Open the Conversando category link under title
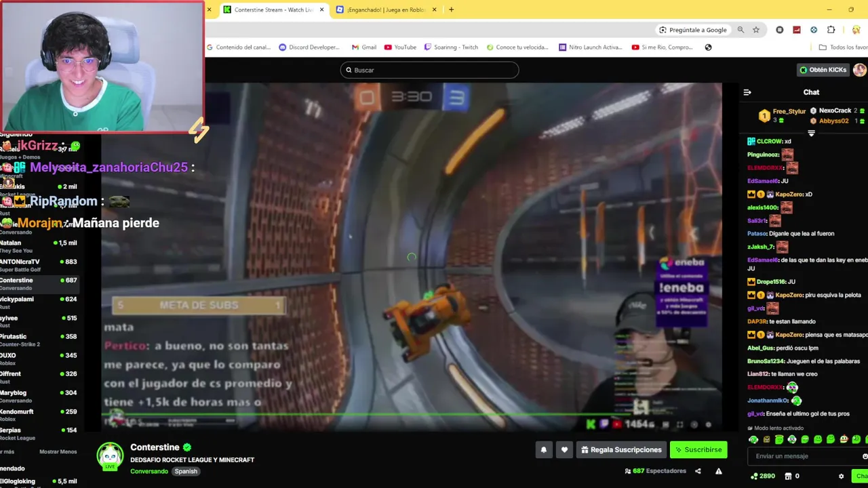Image resolution: width=868 pixels, height=488 pixels. [149, 471]
